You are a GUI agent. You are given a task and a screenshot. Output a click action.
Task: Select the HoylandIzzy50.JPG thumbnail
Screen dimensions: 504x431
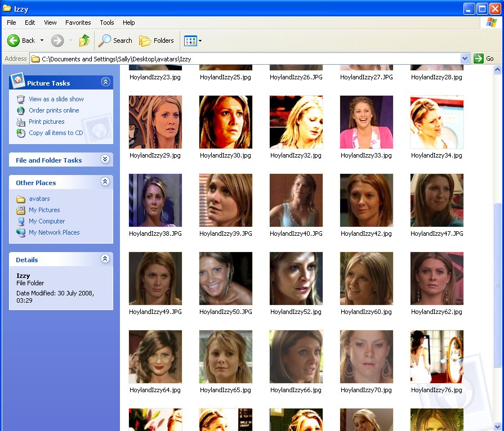tap(226, 279)
